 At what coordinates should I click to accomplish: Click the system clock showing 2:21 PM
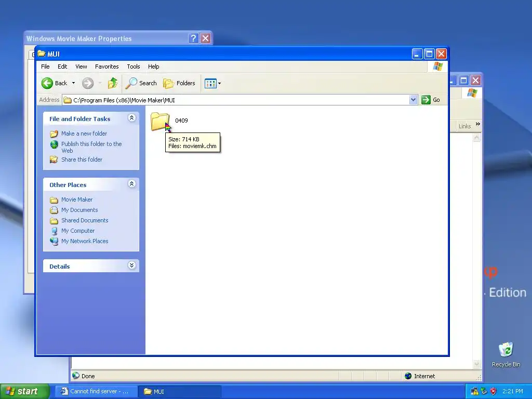click(513, 391)
